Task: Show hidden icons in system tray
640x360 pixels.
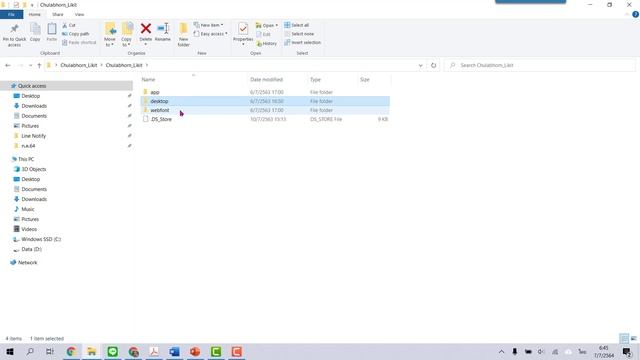Action: [502, 351]
